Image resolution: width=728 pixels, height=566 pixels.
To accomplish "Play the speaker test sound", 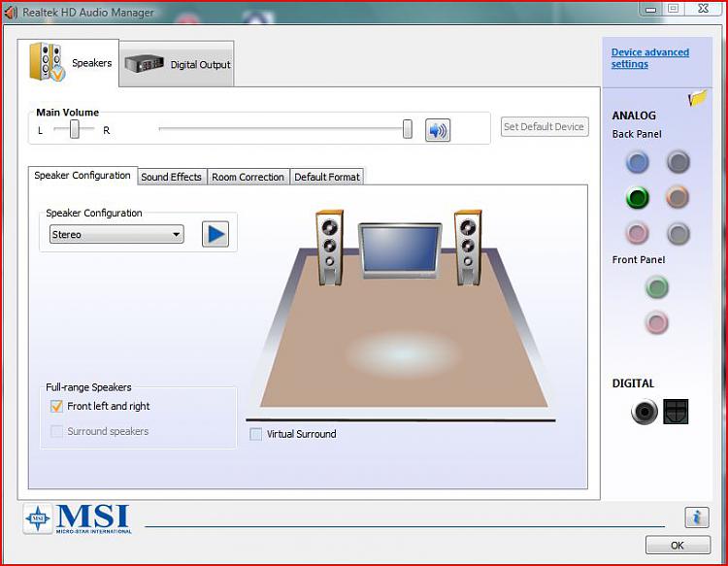I will [215, 234].
